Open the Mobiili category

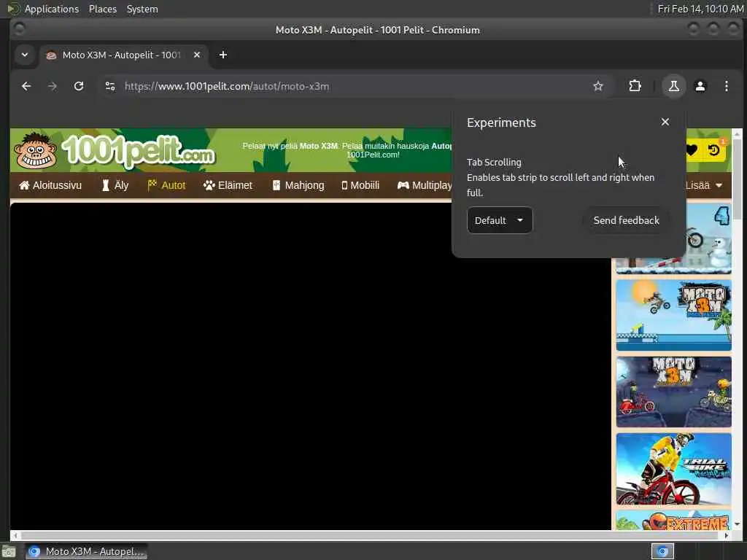pos(360,185)
